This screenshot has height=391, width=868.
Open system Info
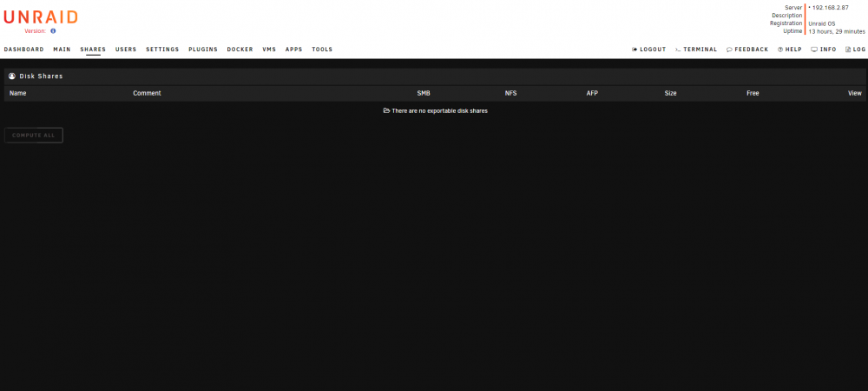click(824, 50)
